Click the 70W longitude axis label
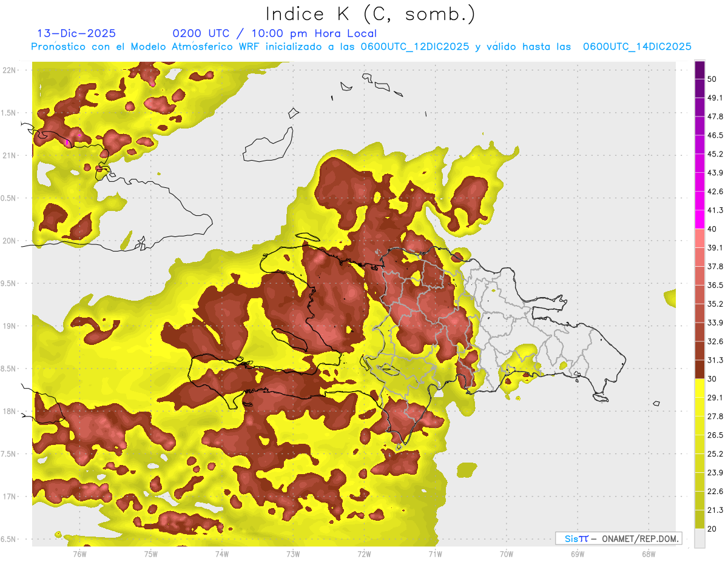 coord(506,554)
